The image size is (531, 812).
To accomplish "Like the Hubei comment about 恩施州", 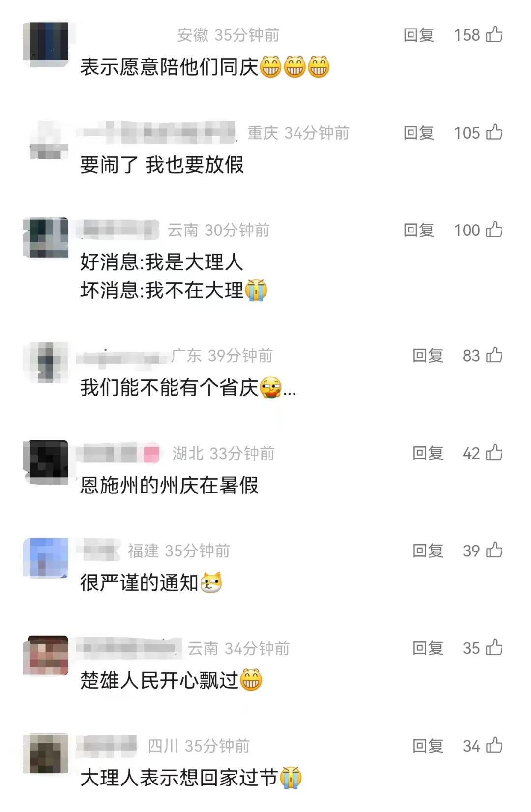I will pyautogui.click(x=494, y=453).
